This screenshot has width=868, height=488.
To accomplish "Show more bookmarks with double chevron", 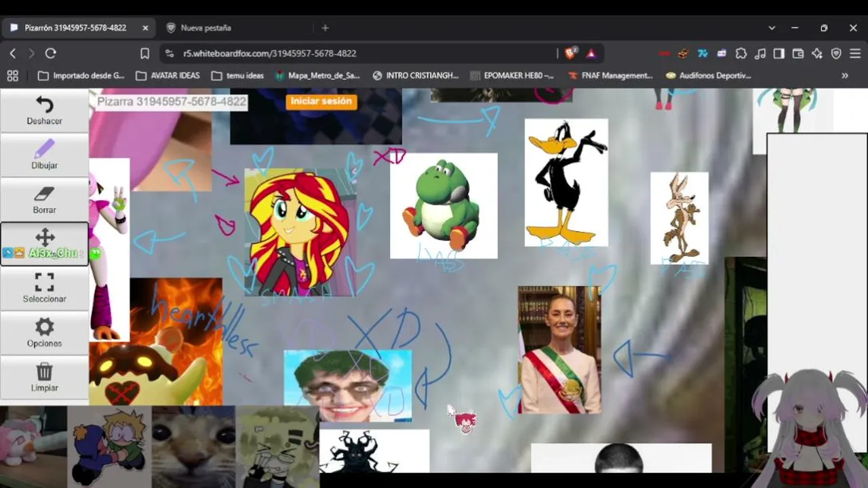I will click(845, 75).
